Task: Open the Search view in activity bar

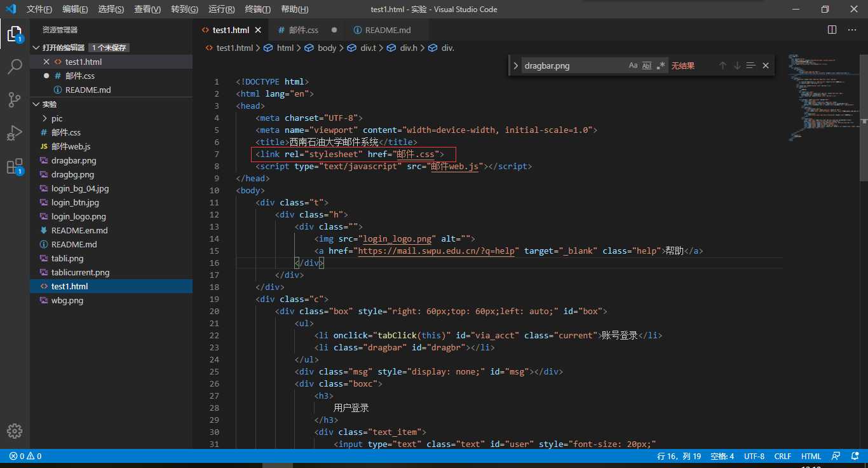Action: click(x=15, y=67)
